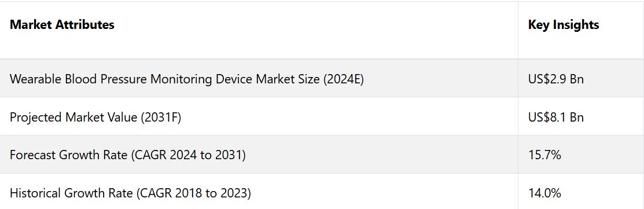Click the (2031F) text in projected value row
This screenshot has height=209, width=644.
point(161,118)
